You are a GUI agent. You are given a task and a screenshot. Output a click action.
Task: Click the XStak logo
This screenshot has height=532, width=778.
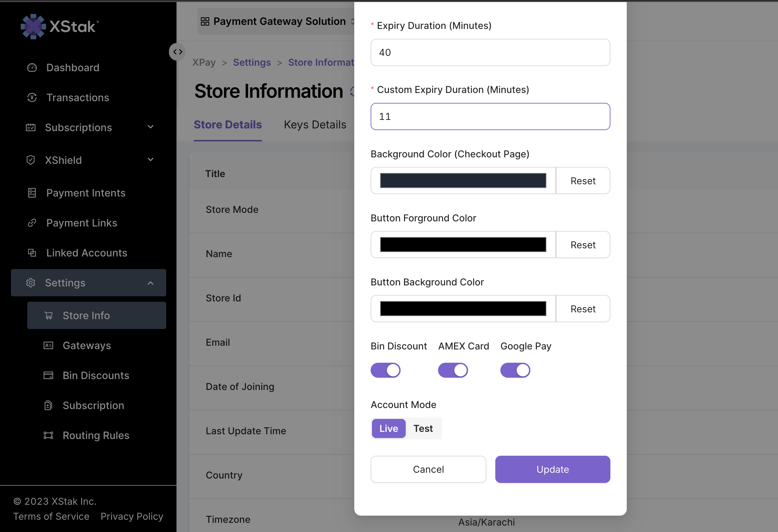click(x=60, y=27)
